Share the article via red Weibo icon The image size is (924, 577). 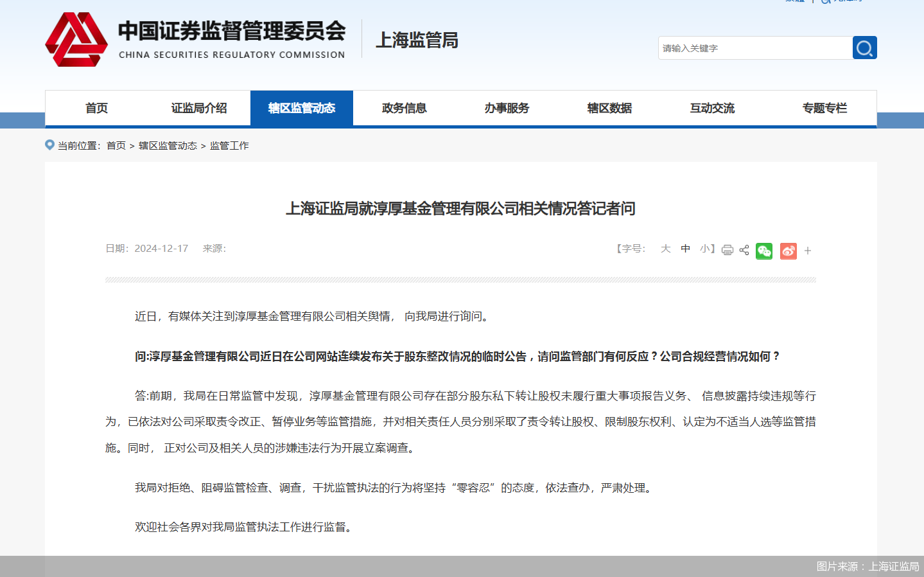click(788, 251)
